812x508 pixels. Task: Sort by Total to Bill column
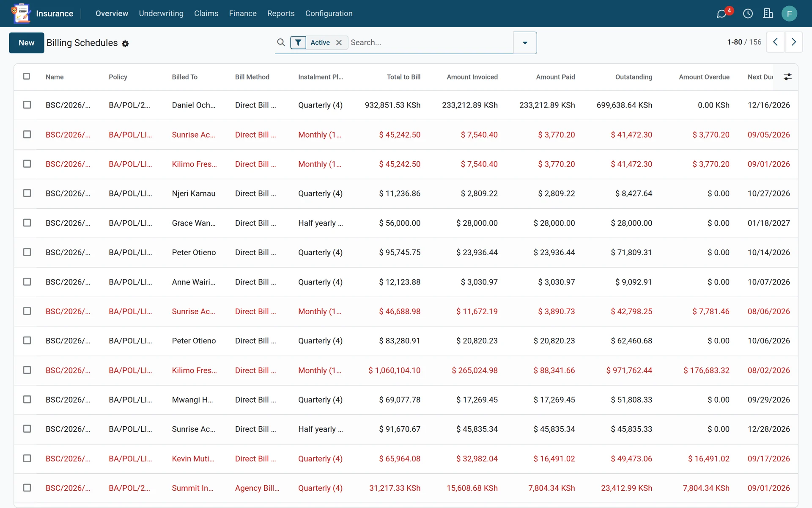[403, 77]
